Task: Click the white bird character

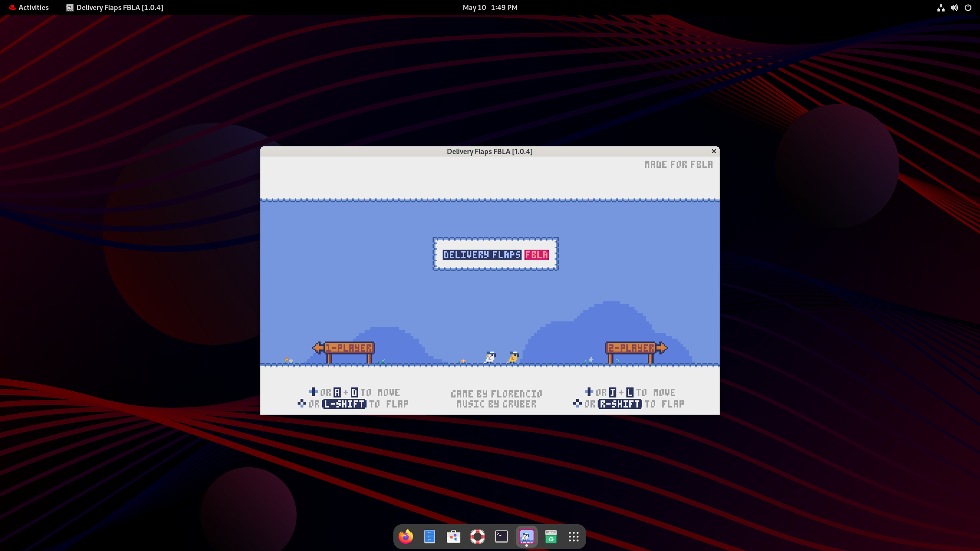Action: (490, 357)
